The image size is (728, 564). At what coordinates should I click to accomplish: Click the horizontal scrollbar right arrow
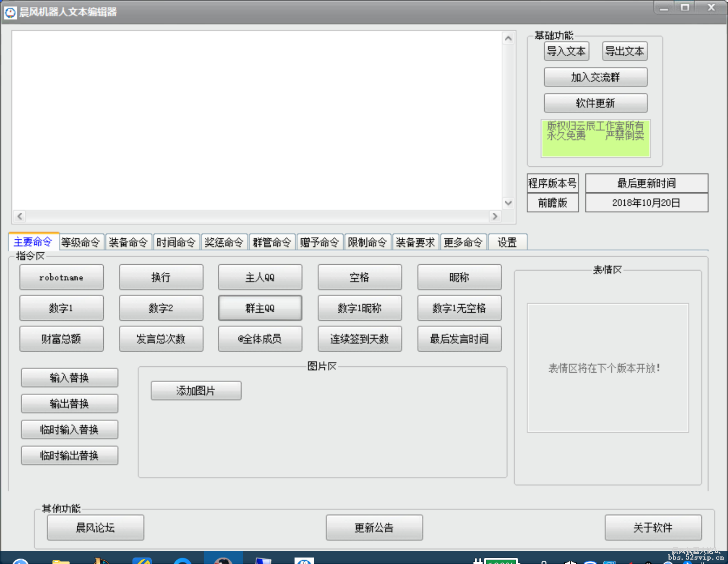pos(494,216)
